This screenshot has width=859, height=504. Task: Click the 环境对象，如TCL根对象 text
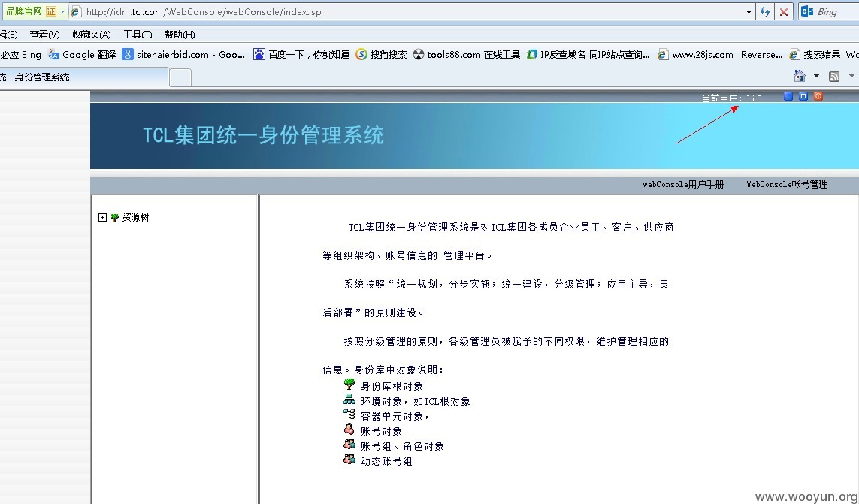tap(416, 402)
